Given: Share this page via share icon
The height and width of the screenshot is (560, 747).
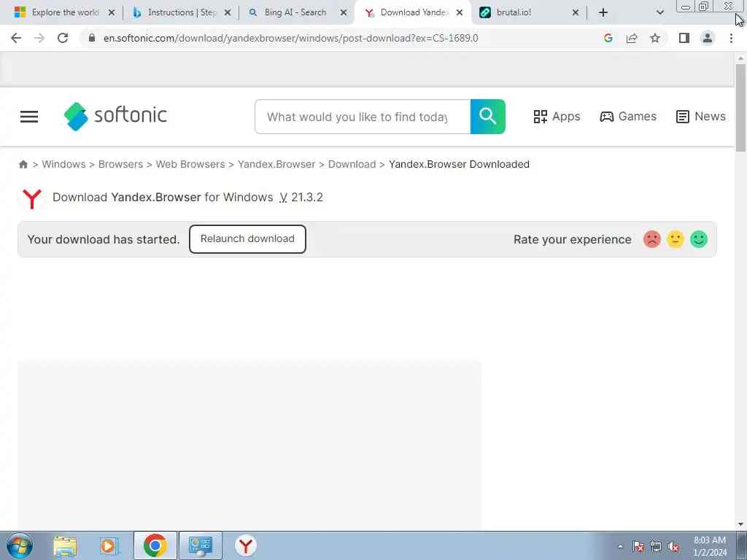Looking at the screenshot, I should pyautogui.click(x=632, y=38).
